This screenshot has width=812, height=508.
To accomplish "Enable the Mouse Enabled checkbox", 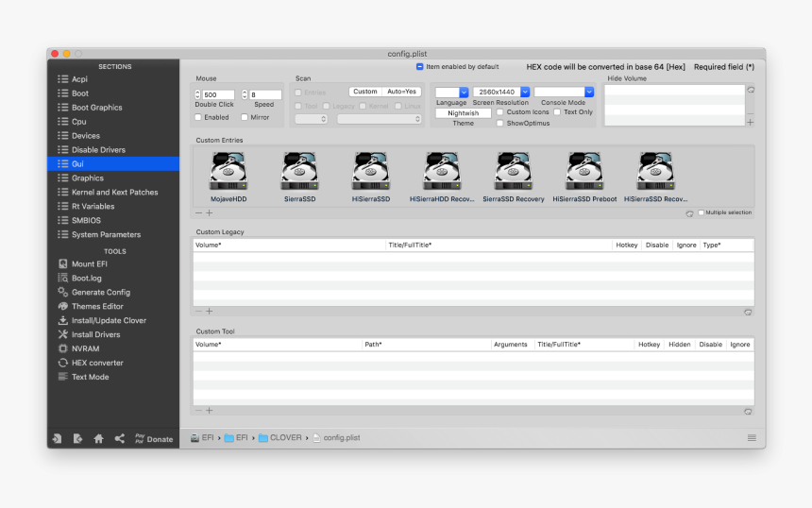I will click(x=198, y=117).
